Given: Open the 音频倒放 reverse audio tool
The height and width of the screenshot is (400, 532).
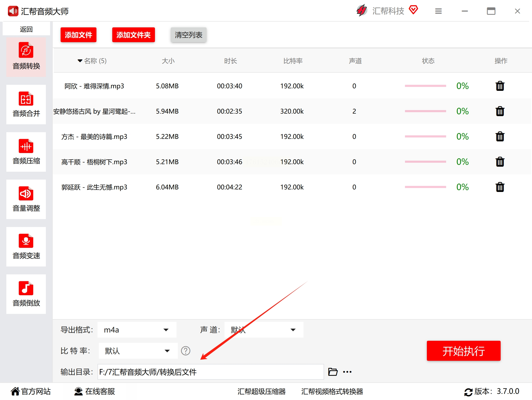Looking at the screenshot, I should tap(26, 294).
